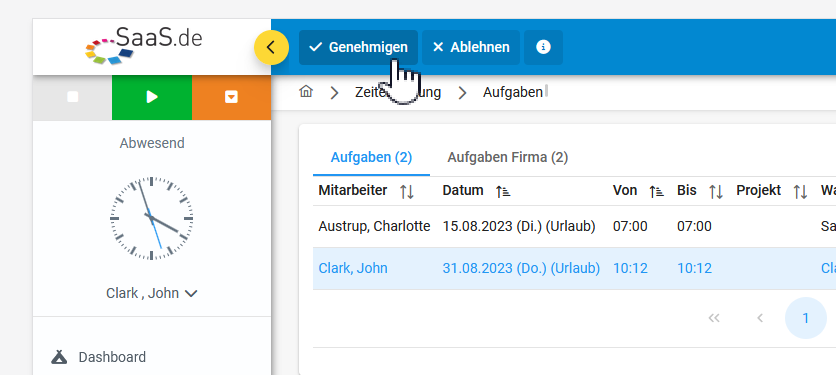Go to home via breadcrumb house icon
836x375 pixels.
(x=306, y=92)
